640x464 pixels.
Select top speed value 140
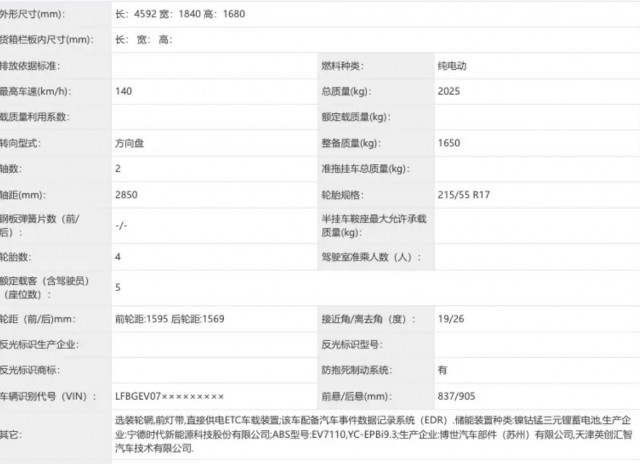point(123,91)
